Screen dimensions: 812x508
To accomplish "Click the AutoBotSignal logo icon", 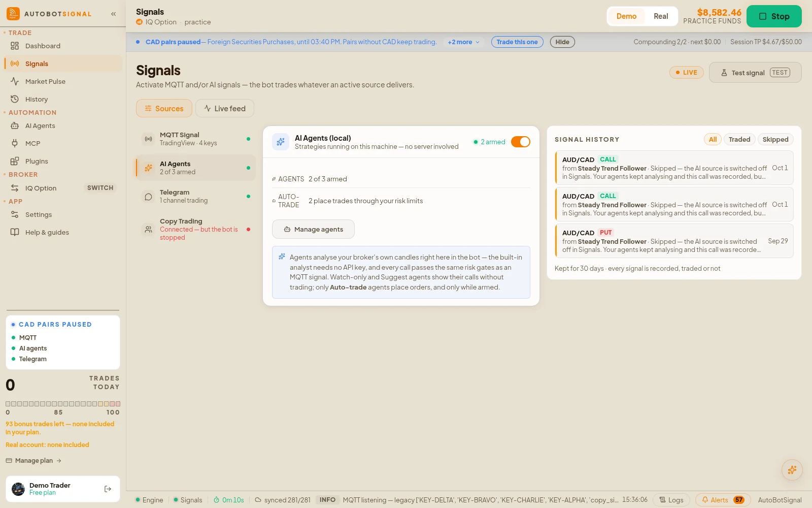I will [x=13, y=14].
